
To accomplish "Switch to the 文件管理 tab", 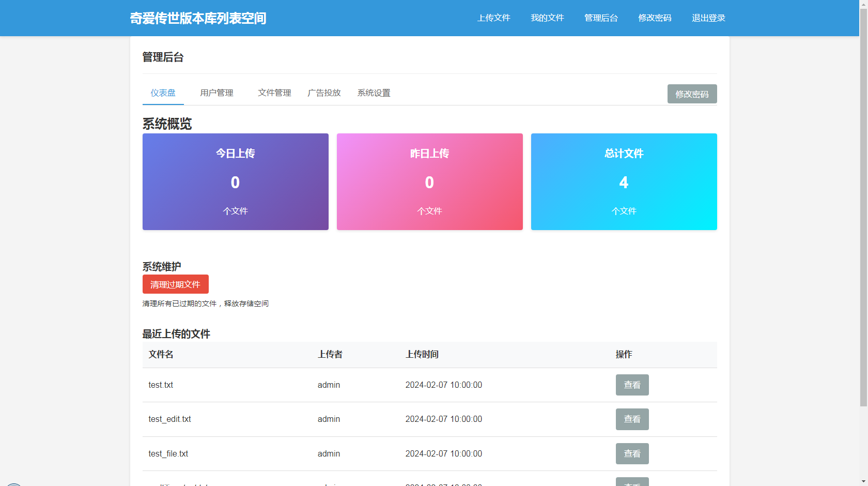I will (x=274, y=93).
